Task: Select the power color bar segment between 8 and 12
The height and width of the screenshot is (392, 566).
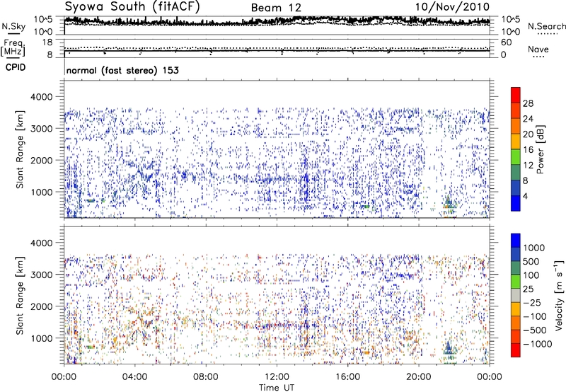Action: (x=516, y=172)
